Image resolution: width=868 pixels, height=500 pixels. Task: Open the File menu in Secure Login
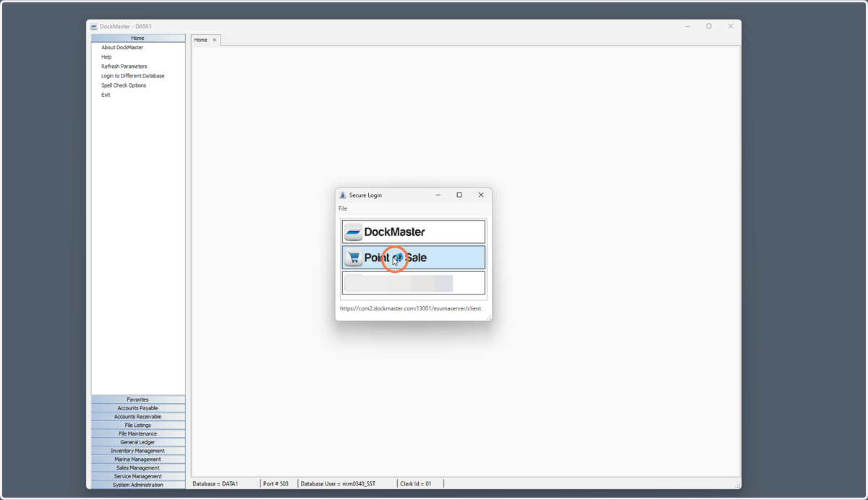[343, 208]
